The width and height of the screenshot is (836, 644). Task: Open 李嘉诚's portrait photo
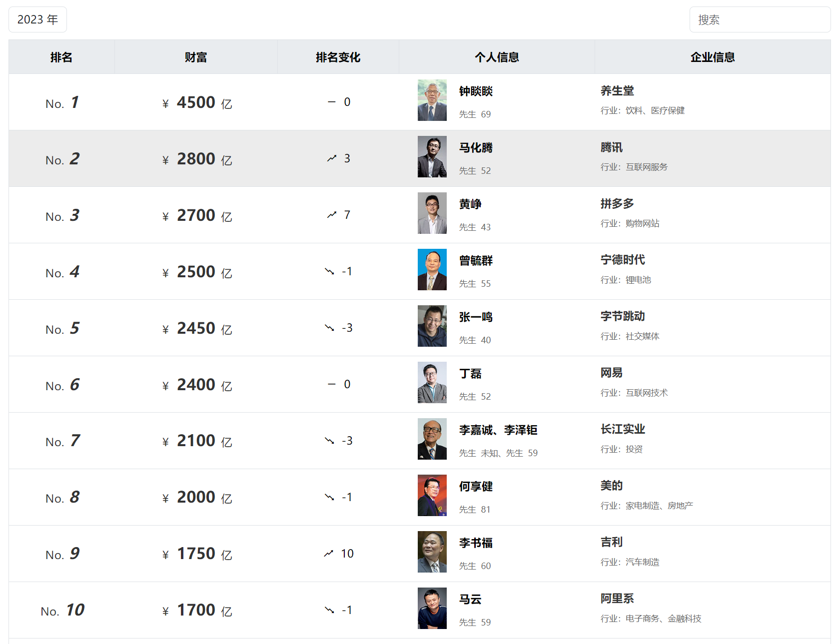pyautogui.click(x=432, y=439)
